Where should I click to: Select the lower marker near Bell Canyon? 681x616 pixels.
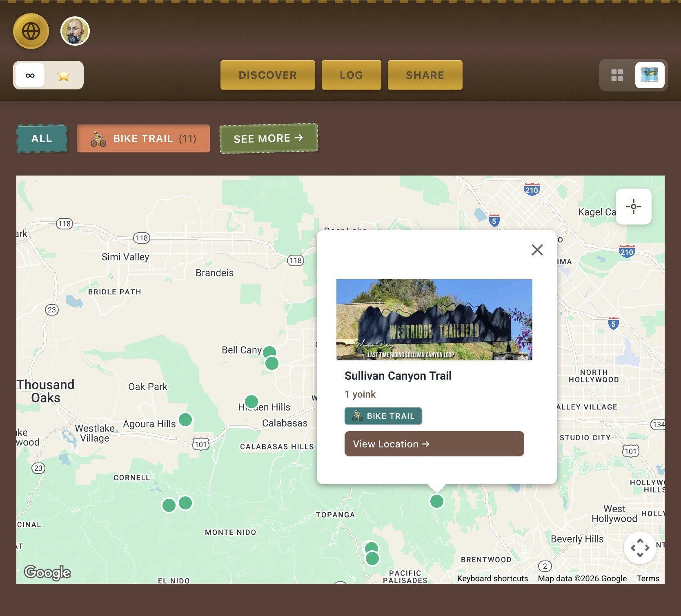(272, 363)
